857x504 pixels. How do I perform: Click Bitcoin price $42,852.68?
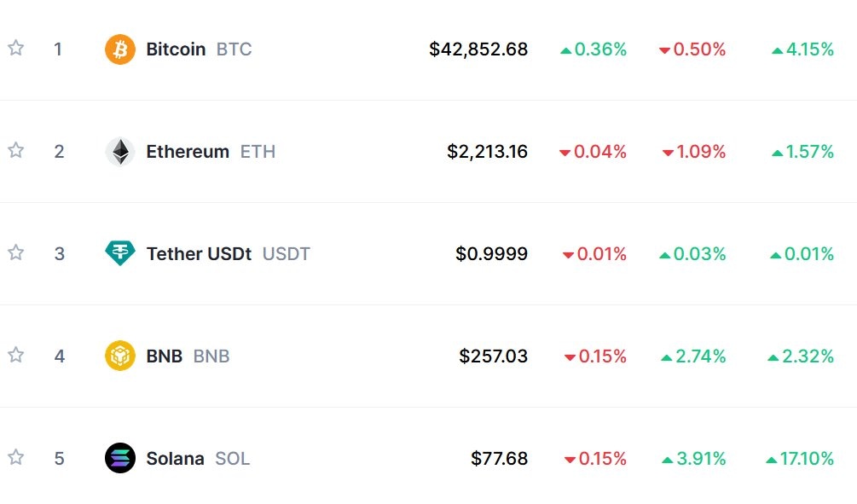478,49
